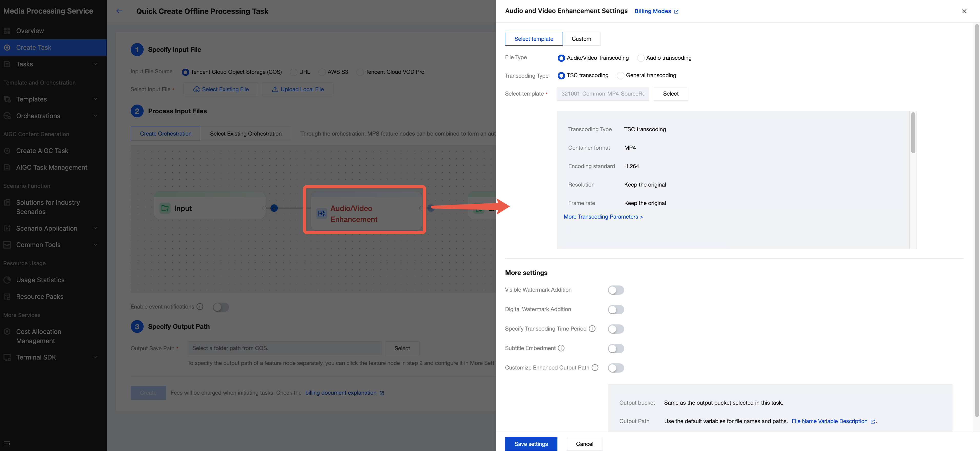Open More Transcoding Parameters link

coord(603,217)
